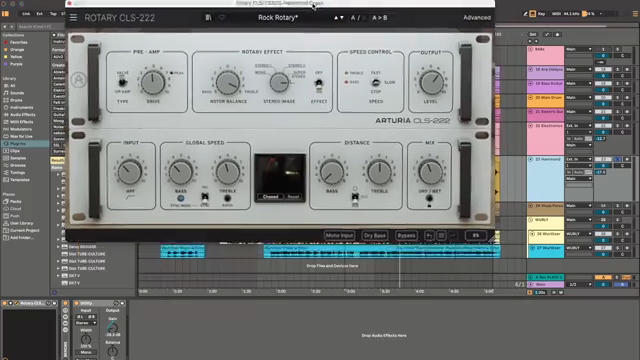
Task: Click the Drive knob
Action: click(x=153, y=82)
